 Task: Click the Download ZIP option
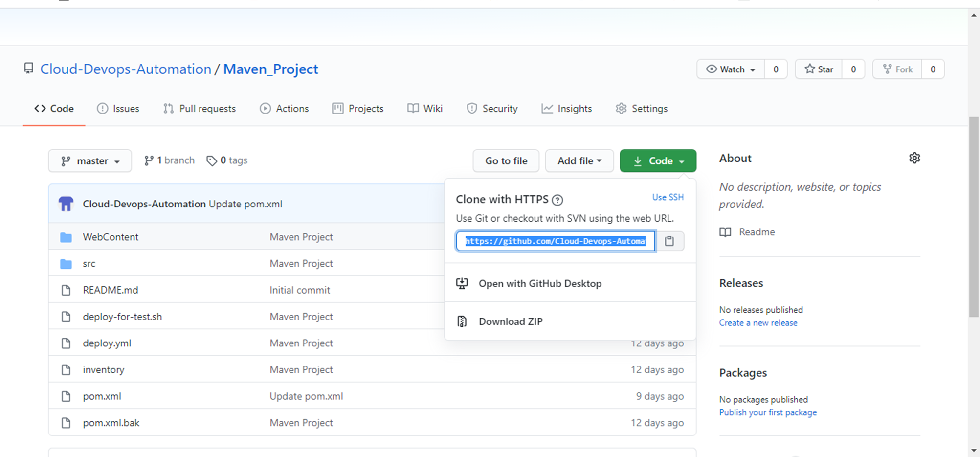coord(511,321)
